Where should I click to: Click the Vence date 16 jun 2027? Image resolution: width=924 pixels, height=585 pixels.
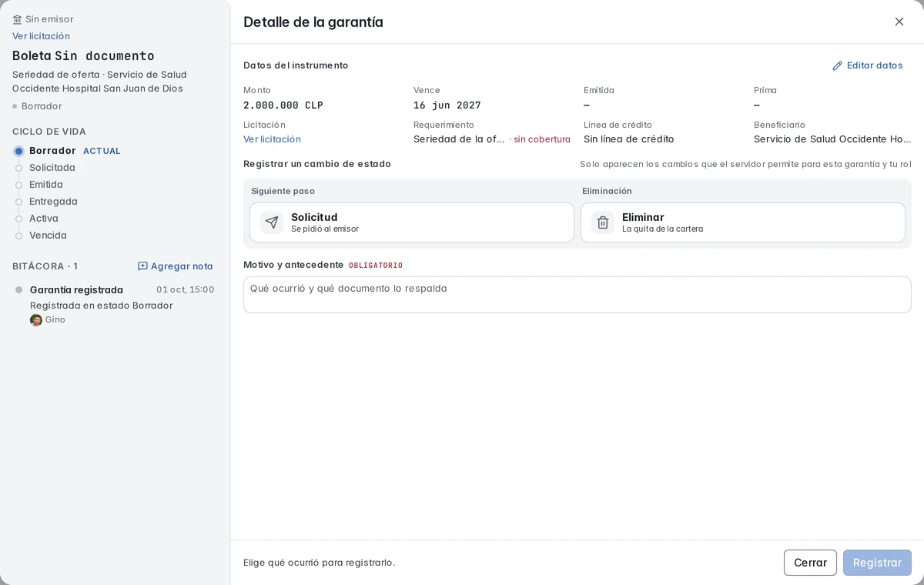[447, 105]
